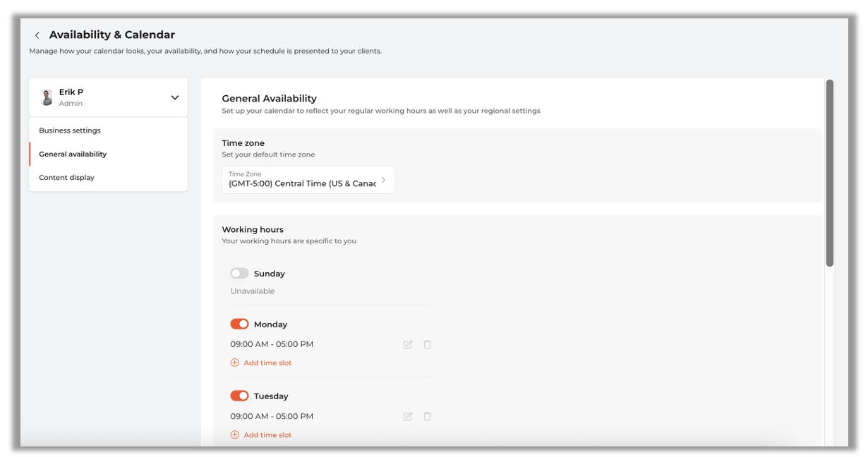Disable the Monday availability toggle
This screenshot has height=457, width=868.
tap(239, 324)
